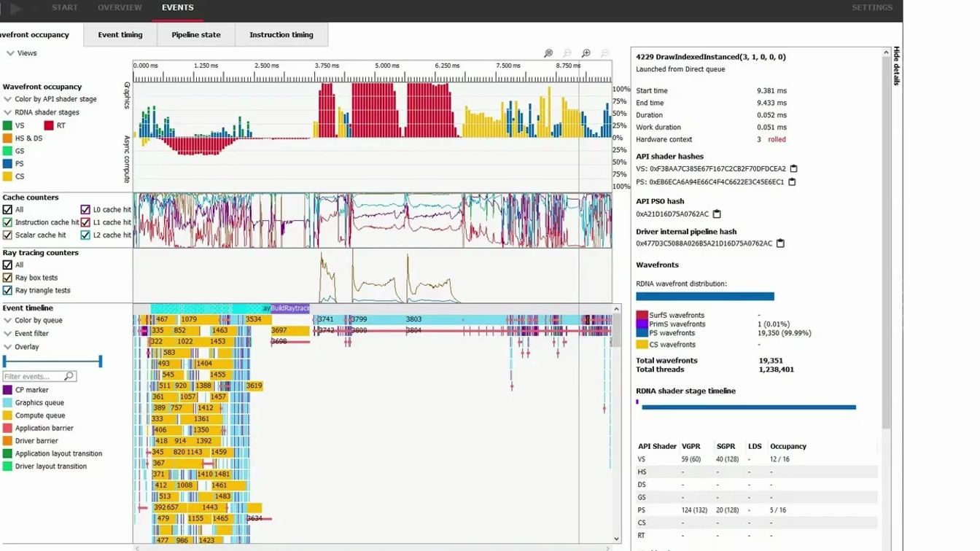Viewport: 980px width, 551px height.
Task: Click the GS light green swatch
Action: [7, 151]
